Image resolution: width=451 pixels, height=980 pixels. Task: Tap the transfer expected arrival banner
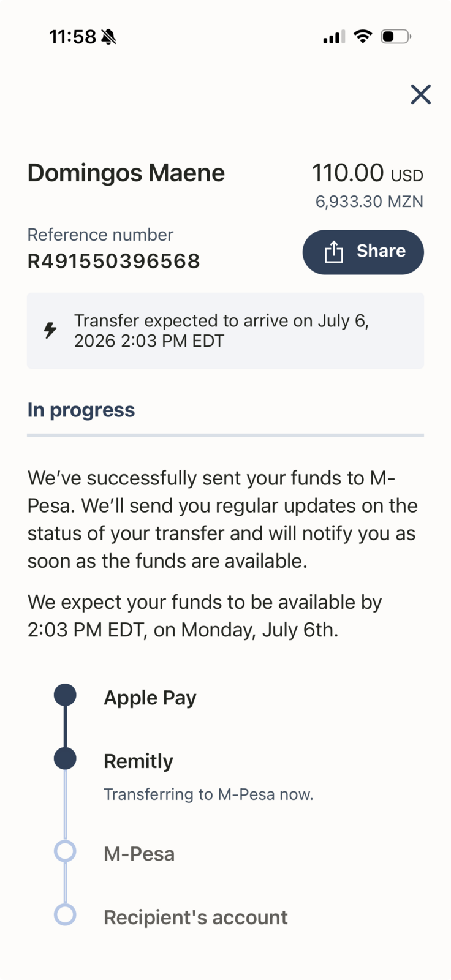click(x=225, y=331)
